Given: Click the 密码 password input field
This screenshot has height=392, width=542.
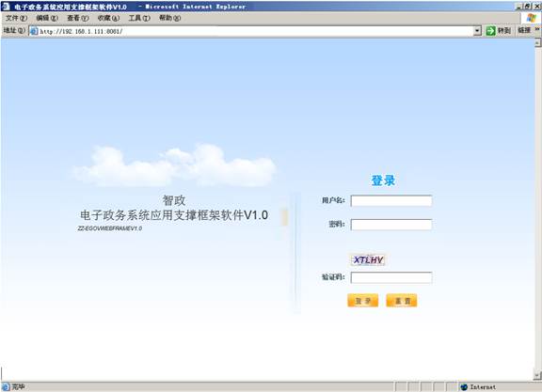Looking at the screenshot, I should click(391, 225).
